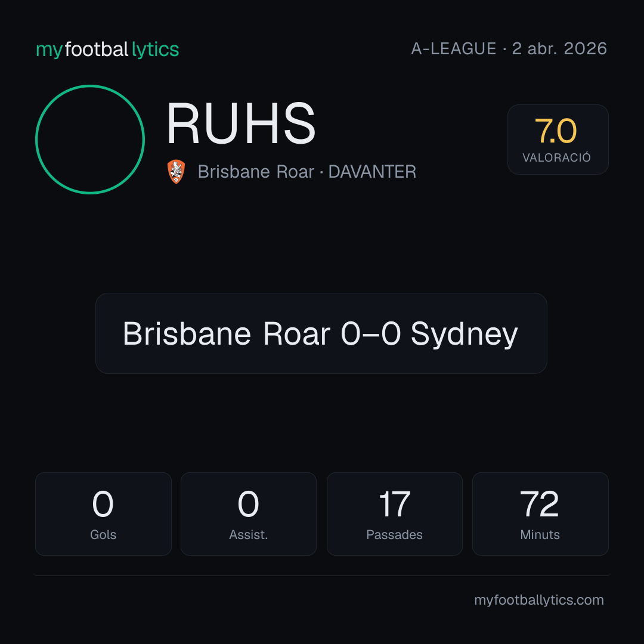The height and width of the screenshot is (644, 644).
Task: Click the myfootballytics logo
Action: click(107, 49)
